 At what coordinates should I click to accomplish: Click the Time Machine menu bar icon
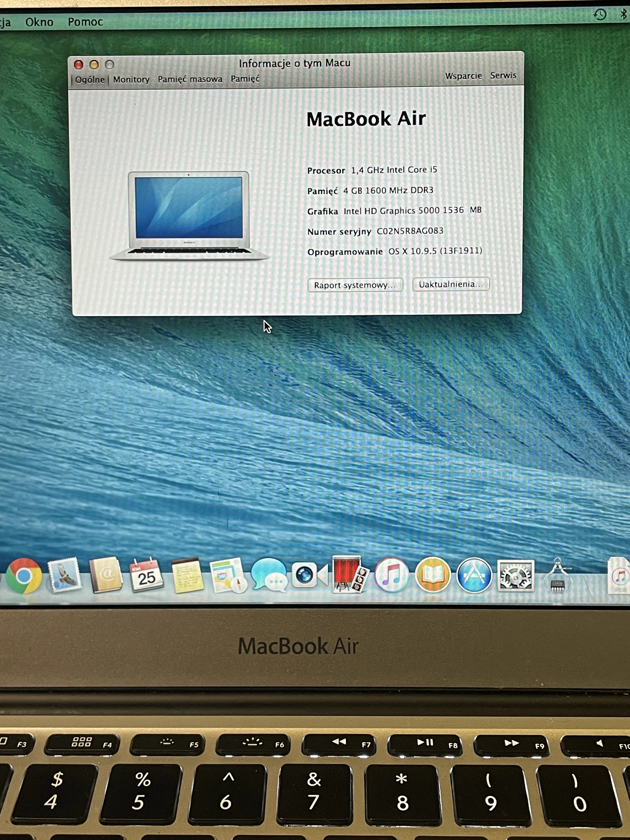600,15
